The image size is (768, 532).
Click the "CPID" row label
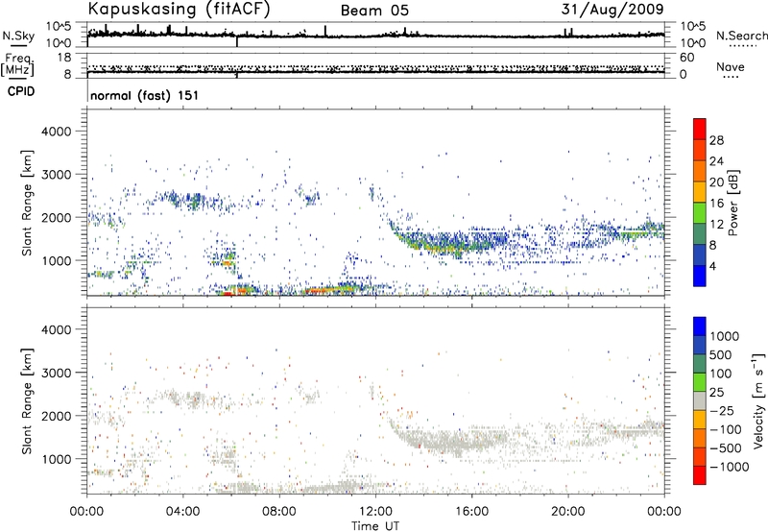[x=21, y=91]
